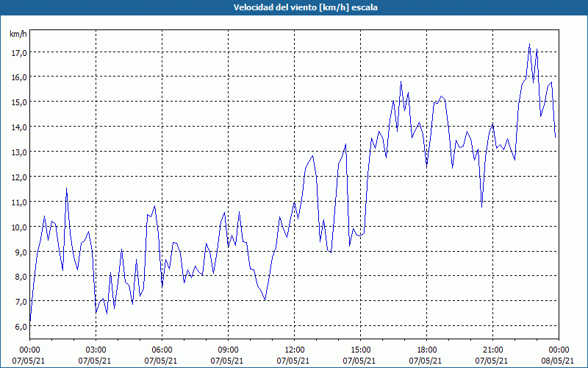This screenshot has height=368, width=588.
Task: Click the '07/05/21' date under 09:00
Action: coord(227,361)
